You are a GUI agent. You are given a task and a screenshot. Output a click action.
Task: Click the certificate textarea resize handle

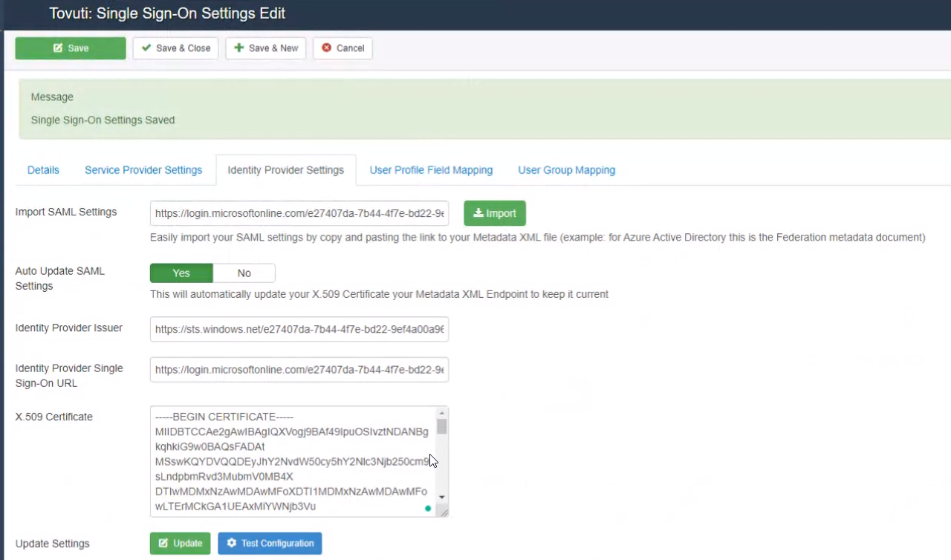pyautogui.click(x=444, y=512)
